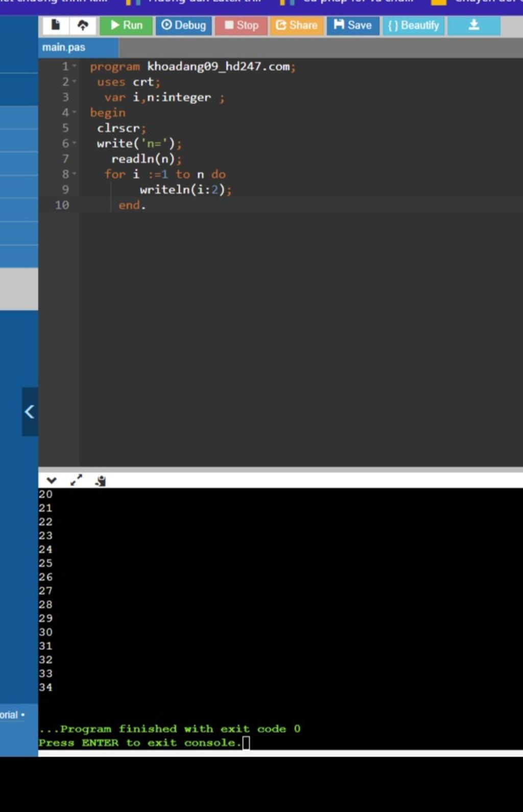Click the 'clrscr;' statement
The image size is (523, 812).
click(x=122, y=128)
